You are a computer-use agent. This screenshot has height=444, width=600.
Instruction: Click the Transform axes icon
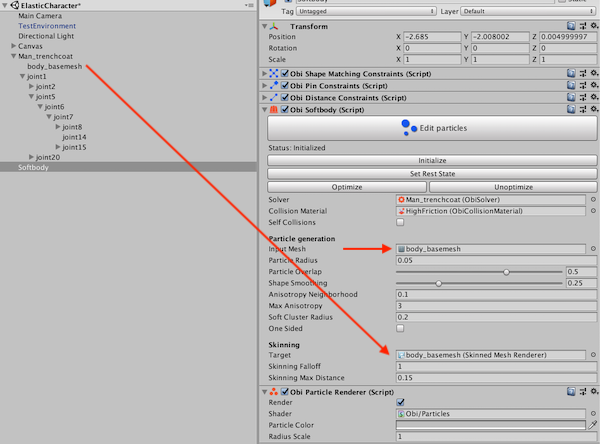(x=274, y=26)
